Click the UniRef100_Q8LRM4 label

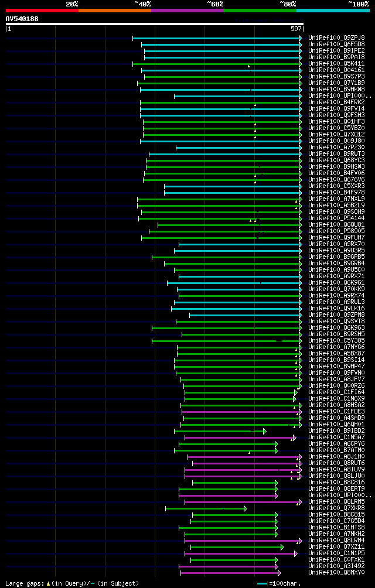[336, 539]
